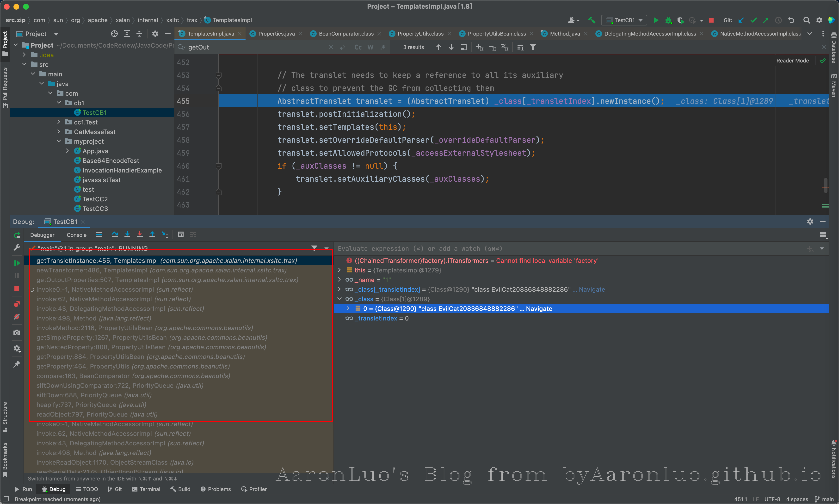Image resolution: width=839 pixels, height=504 pixels.
Task: Expand the .idea folder
Action: pyautogui.click(x=24, y=55)
